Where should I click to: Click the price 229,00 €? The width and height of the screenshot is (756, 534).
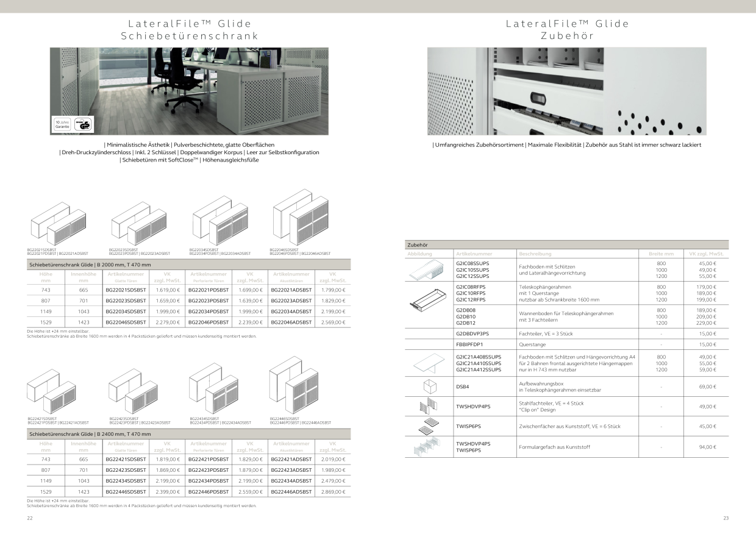pyautogui.click(x=707, y=323)
